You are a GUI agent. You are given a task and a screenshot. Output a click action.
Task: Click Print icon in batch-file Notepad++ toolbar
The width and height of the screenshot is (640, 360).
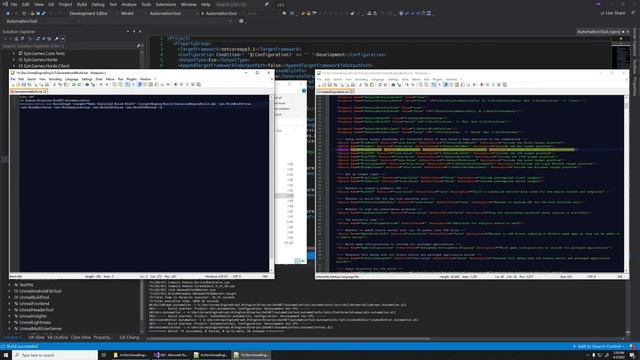pos(47,84)
